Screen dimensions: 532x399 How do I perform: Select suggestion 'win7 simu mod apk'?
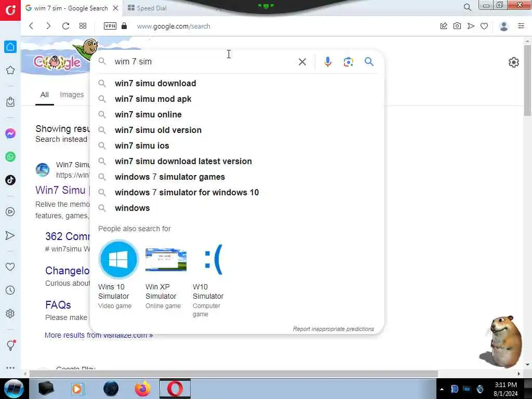click(237, 99)
